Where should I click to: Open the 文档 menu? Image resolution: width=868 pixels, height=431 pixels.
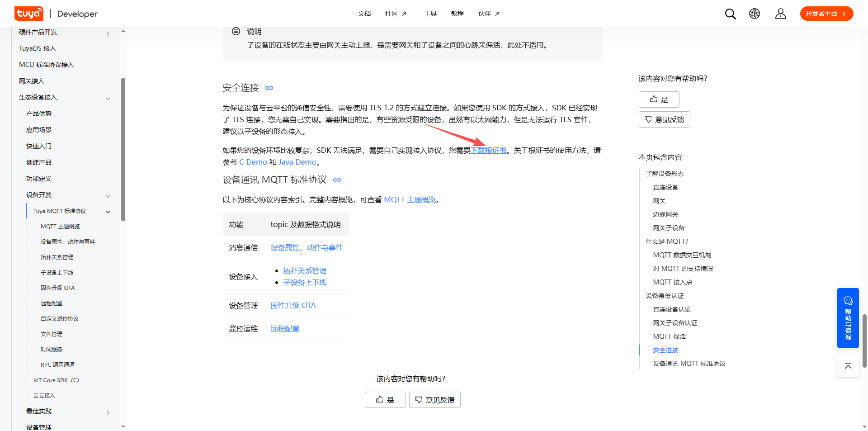[364, 14]
